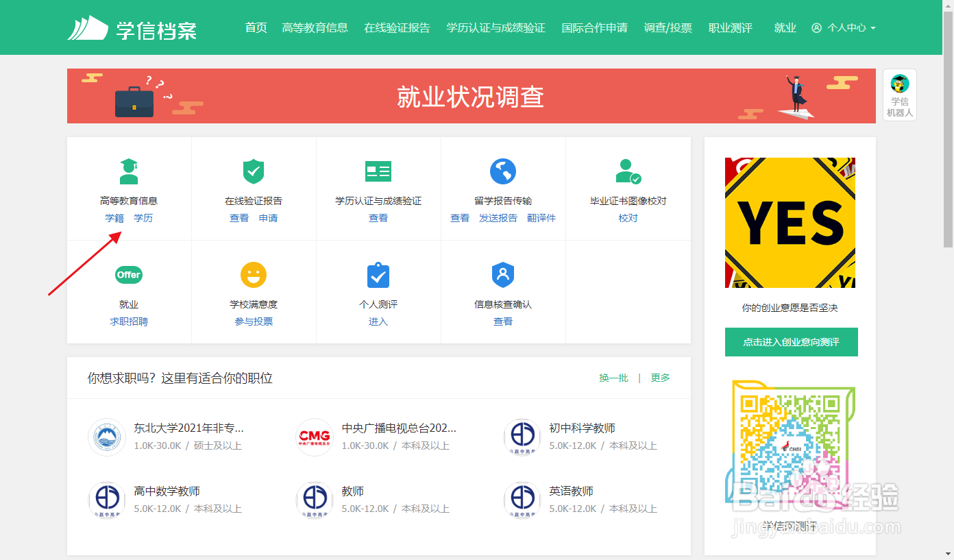
Task: Click the 个人测评 clipboard icon
Action: [378, 275]
